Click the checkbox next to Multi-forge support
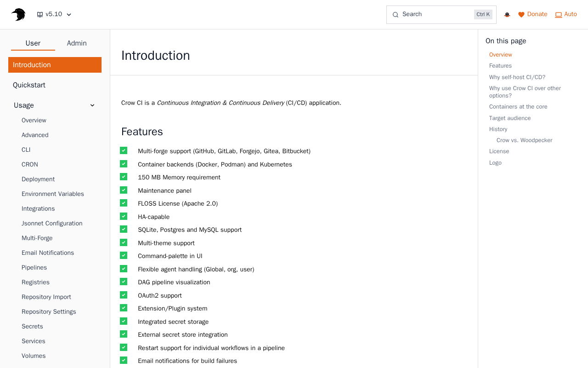The height and width of the screenshot is (368, 588). click(x=124, y=150)
